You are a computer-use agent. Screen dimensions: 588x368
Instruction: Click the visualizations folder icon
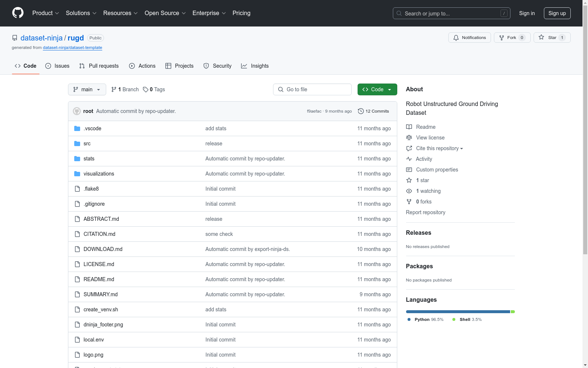[77, 174]
